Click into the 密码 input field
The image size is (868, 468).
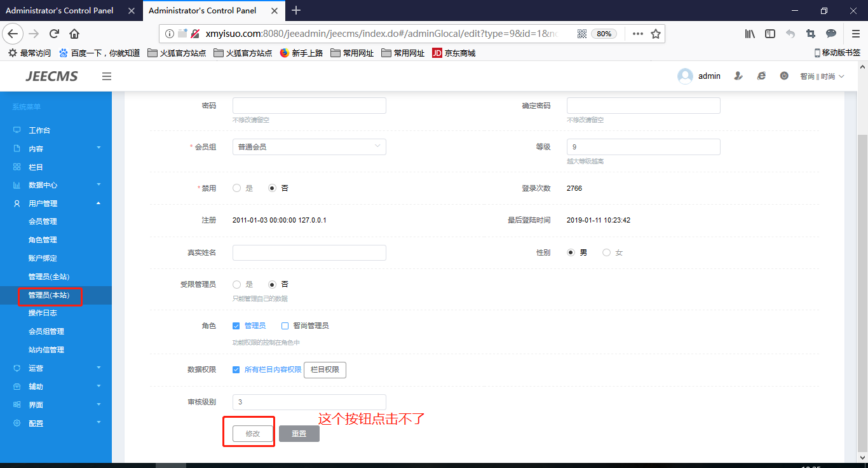(309, 106)
